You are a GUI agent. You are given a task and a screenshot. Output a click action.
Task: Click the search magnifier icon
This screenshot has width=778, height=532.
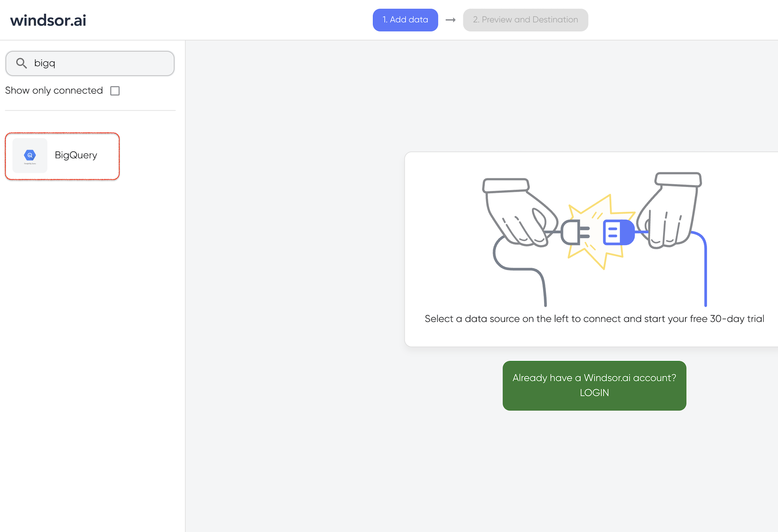pyautogui.click(x=22, y=63)
